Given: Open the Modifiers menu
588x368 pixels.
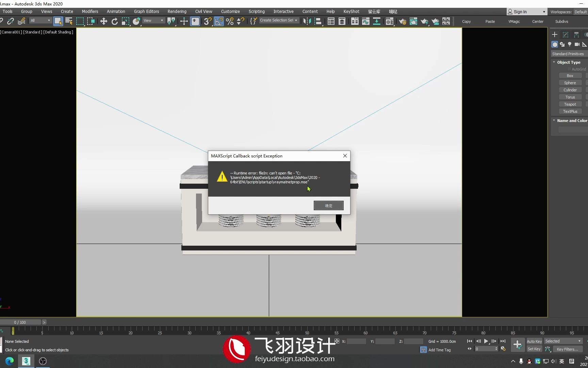Looking at the screenshot, I should tap(90, 11).
